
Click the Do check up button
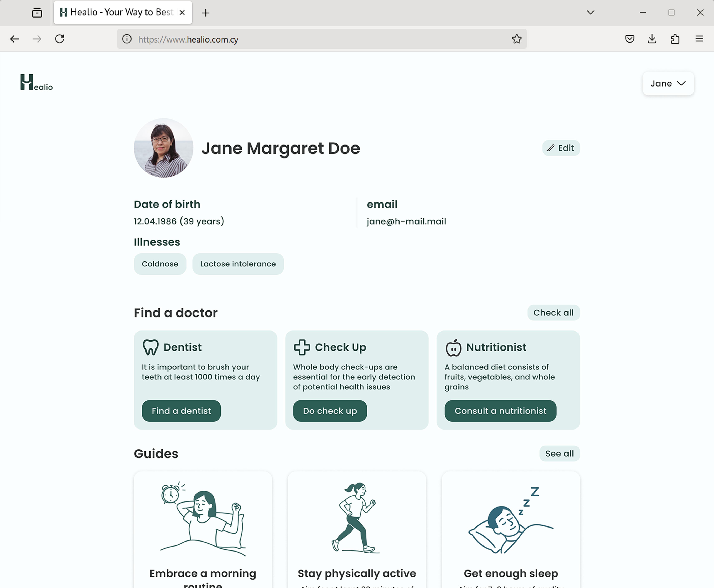329,411
